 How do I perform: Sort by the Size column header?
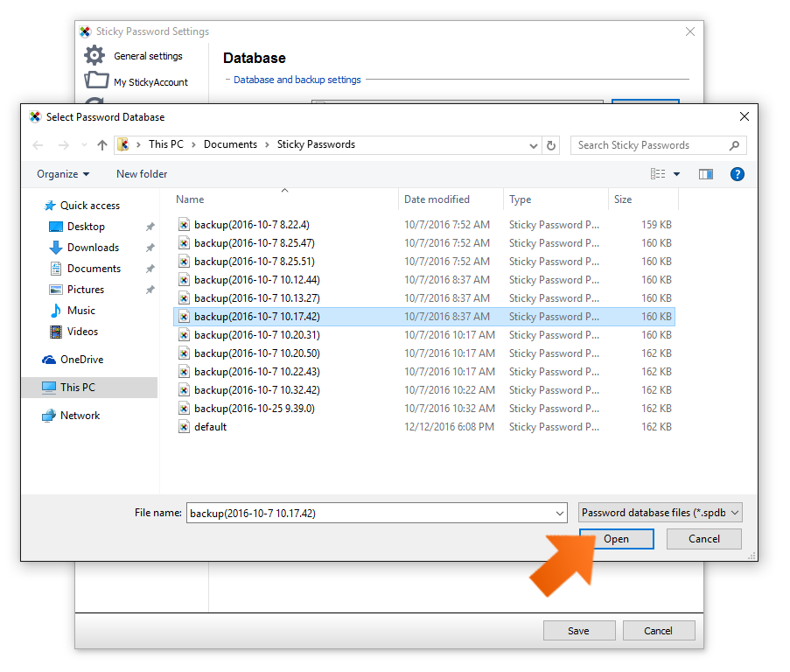(x=623, y=199)
